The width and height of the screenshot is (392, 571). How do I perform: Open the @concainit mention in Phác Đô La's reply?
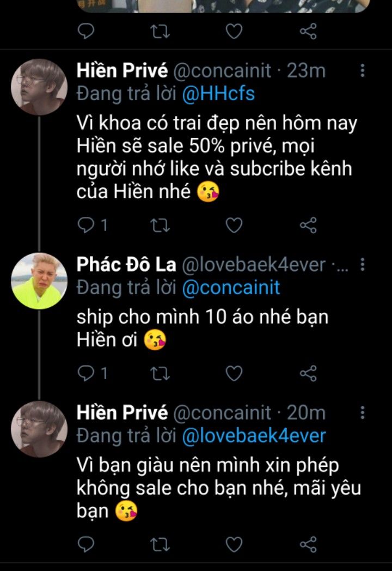[x=230, y=287]
